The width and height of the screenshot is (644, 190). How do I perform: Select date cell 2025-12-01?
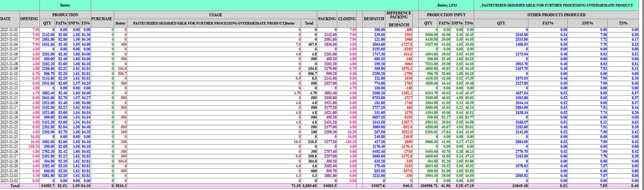coord(10,175)
